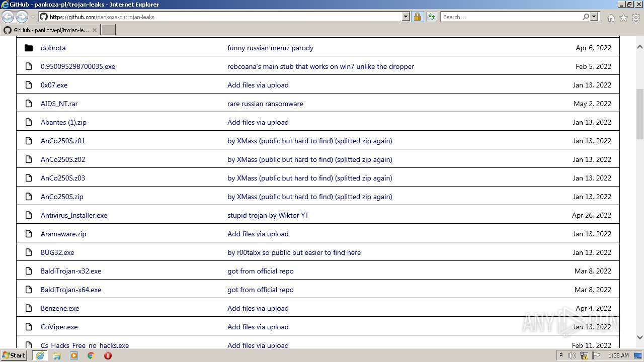Open the CoViper.exe file link

click(59, 327)
